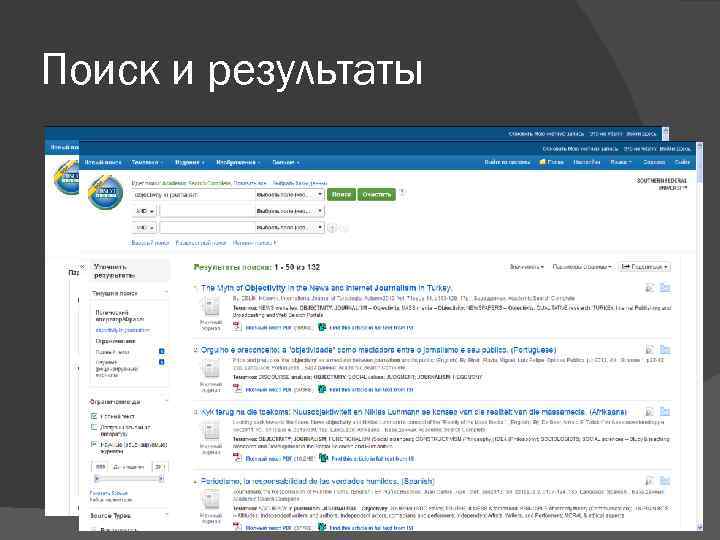The width and height of the screenshot is (720, 540).
Task: Preview the Afrikaans article via magnifier icon
Action: point(649,412)
